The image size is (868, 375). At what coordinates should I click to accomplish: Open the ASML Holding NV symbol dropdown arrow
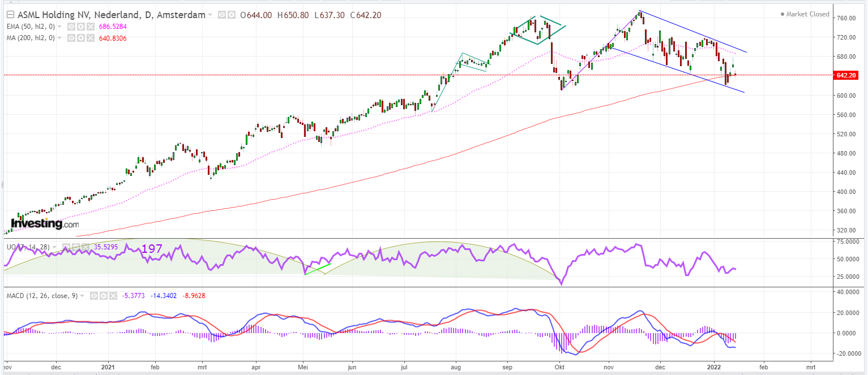(211, 15)
